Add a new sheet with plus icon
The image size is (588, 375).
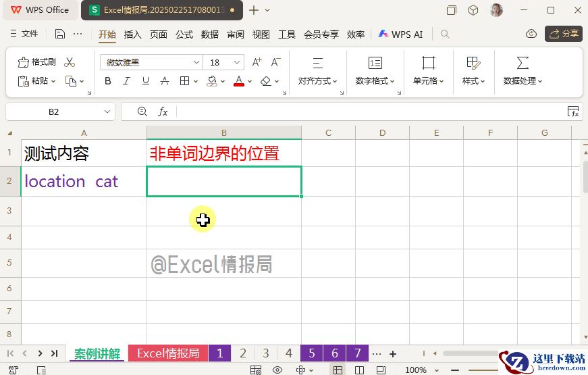[393, 354]
